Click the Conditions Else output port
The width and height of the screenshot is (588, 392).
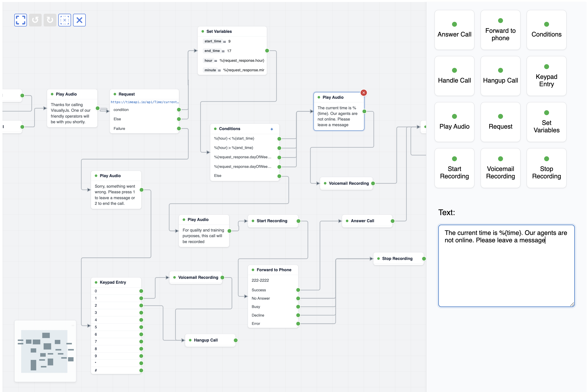(x=280, y=176)
